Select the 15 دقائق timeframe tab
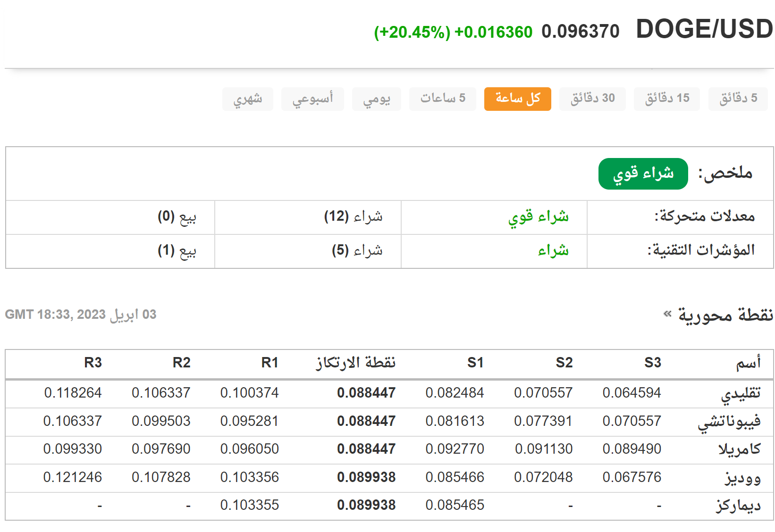Viewport: 775px width, 532px height. (667, 99)
